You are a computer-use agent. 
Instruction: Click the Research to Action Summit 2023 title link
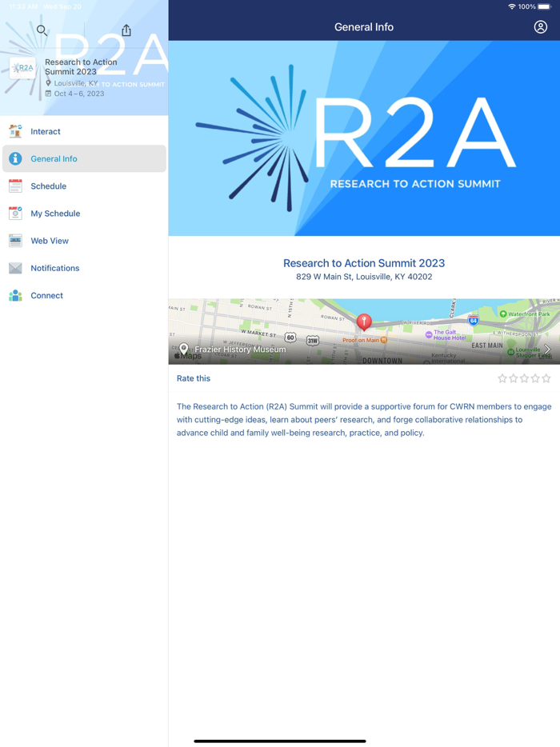tap(364, 263)
